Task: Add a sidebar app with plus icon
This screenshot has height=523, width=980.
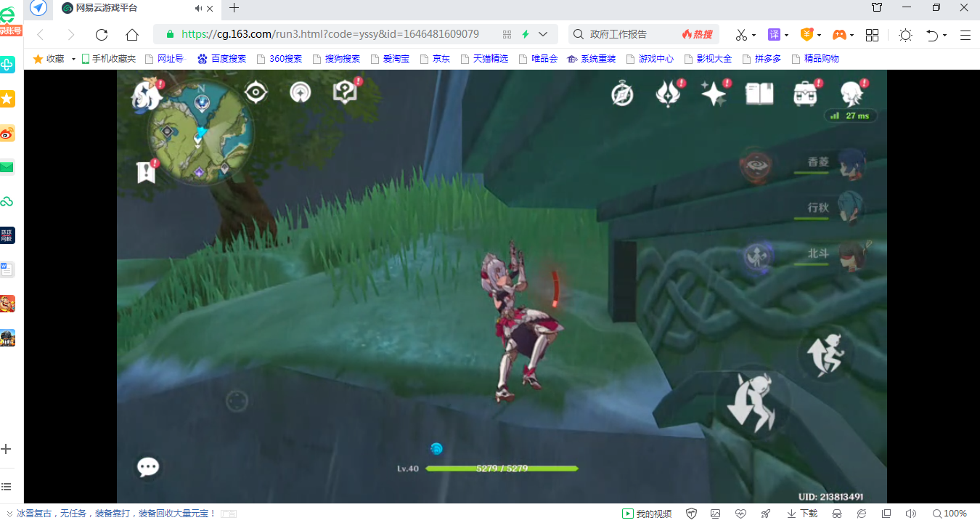Action: click(x=7, y=449)
